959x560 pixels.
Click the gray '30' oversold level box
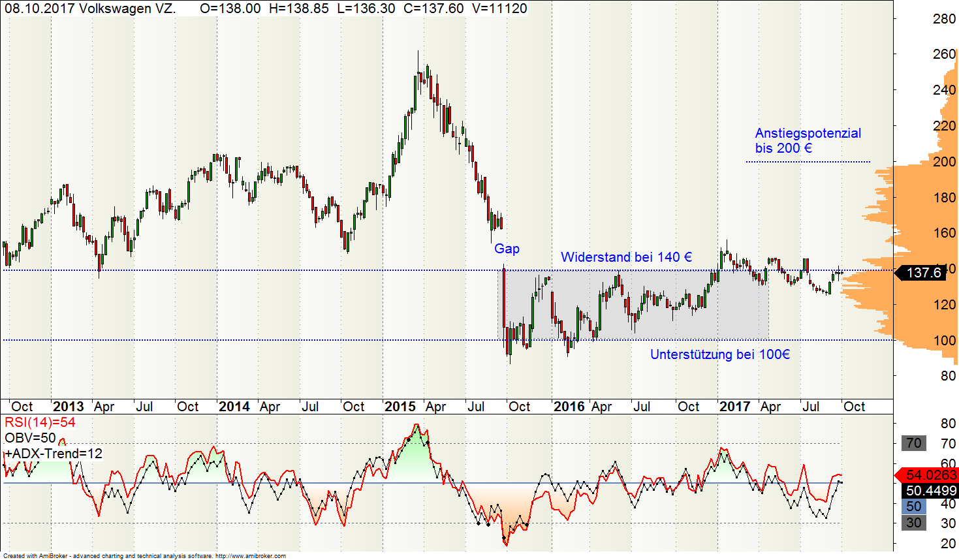click(914, 523)
